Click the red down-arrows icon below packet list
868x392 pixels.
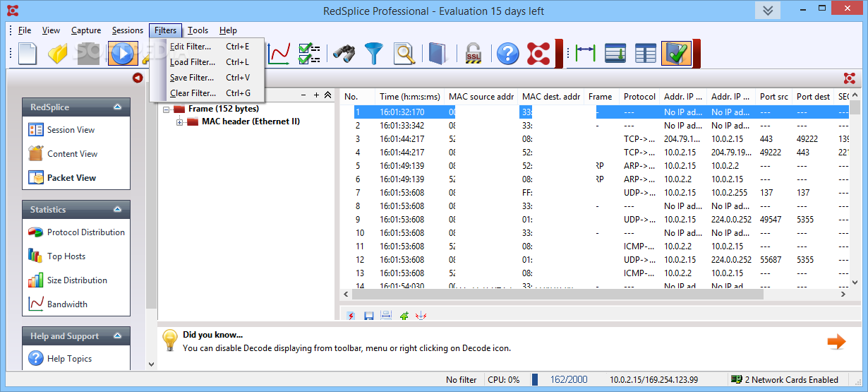(421, 316)
